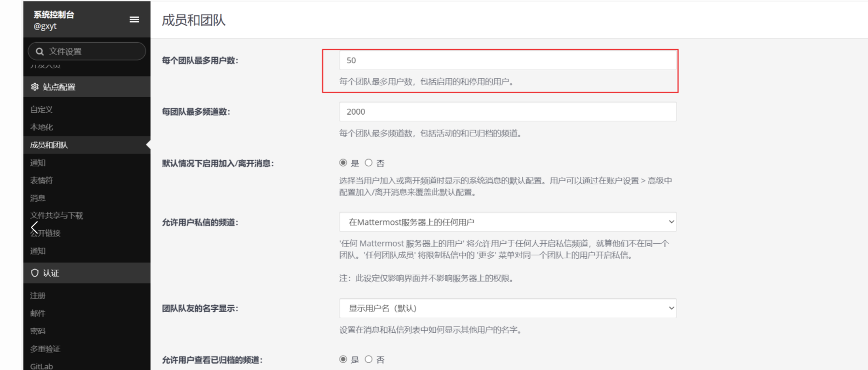Click the label 每团队最多频道数:
Screen dimensions: 868x370
(x=196, y=112)
